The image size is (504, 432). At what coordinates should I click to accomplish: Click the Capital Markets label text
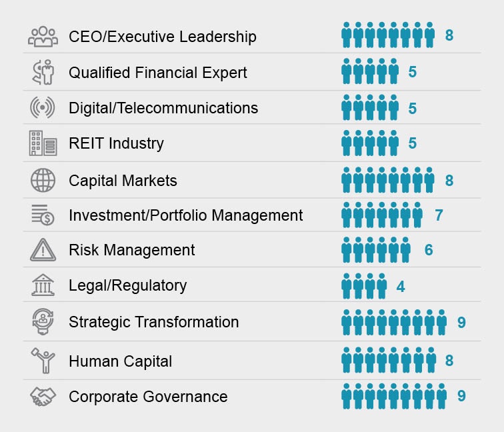pos(123,181)
